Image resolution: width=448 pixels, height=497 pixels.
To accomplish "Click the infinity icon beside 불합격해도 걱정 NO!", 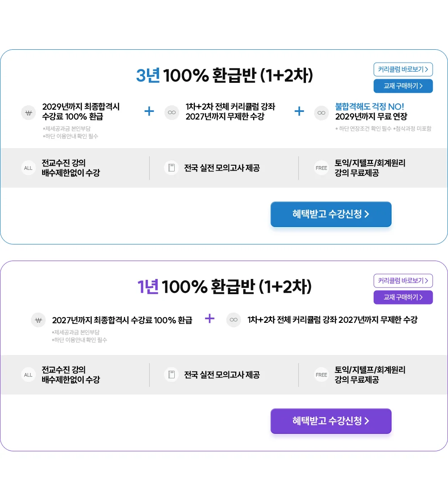I will point(321,113).
